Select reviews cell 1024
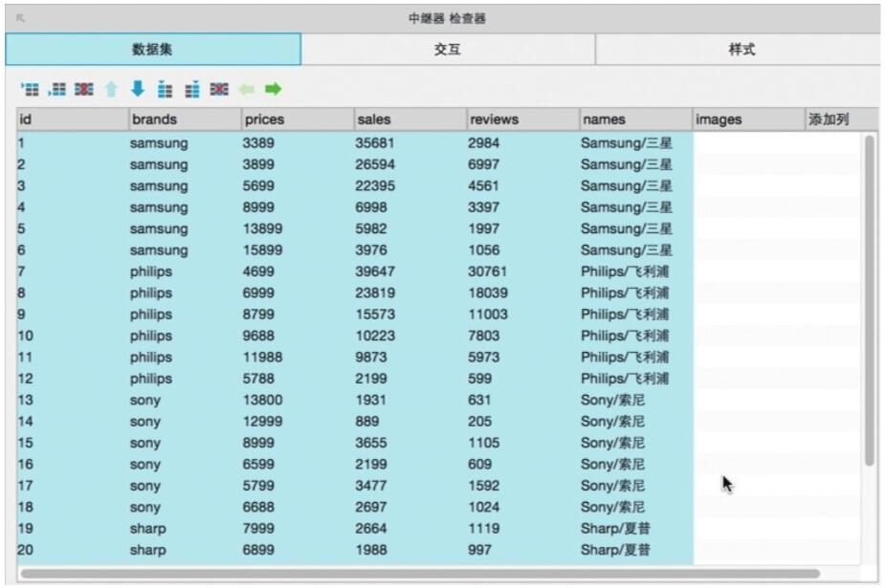The width and height of the screenshot is (886, 588). click(x=483, y=508)
